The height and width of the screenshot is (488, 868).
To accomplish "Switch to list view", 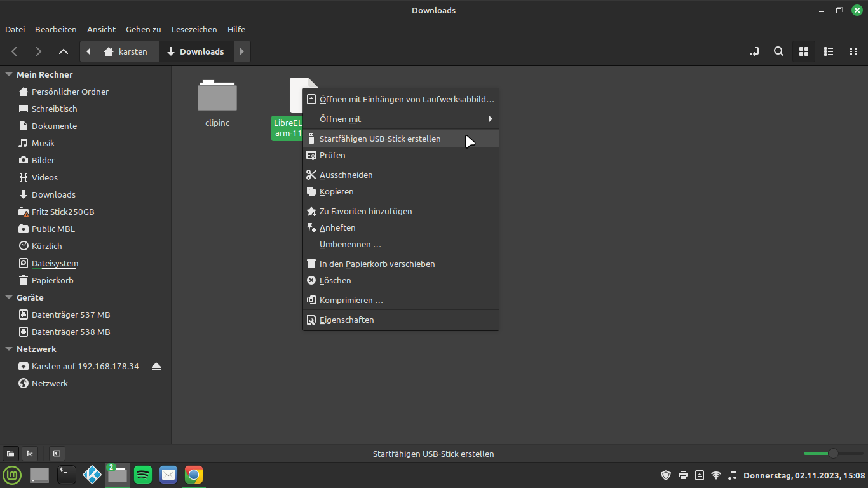I will pyautogui.click(x=828, y=51).
